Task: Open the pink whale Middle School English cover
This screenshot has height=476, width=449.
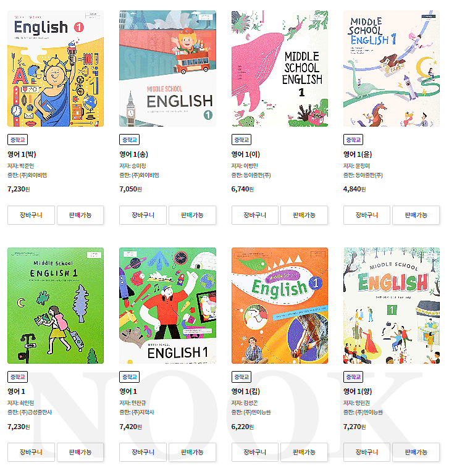Action: click(280, 69)
